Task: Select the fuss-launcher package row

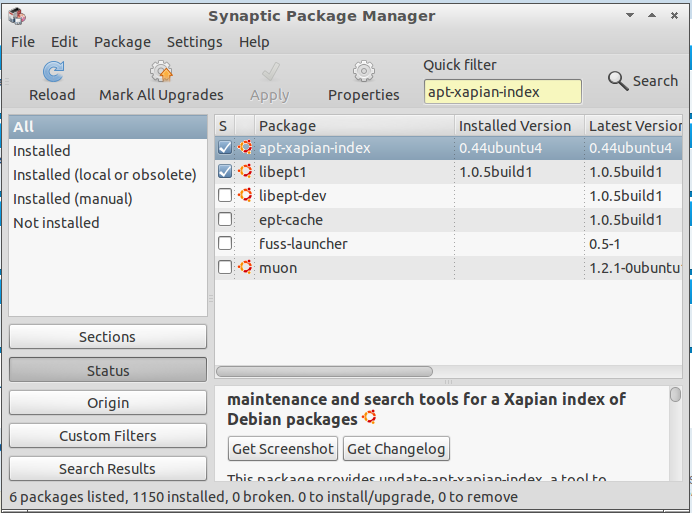Action: click(x=448, y=243)
